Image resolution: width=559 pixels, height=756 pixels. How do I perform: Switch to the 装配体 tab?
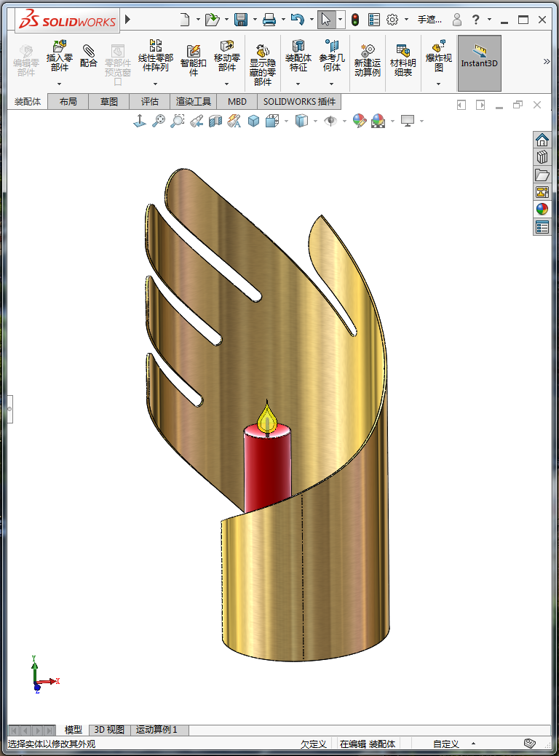point(28,102)
